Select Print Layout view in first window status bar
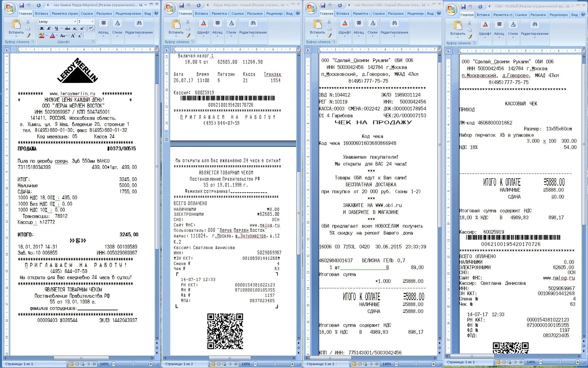 coord(71,364)
